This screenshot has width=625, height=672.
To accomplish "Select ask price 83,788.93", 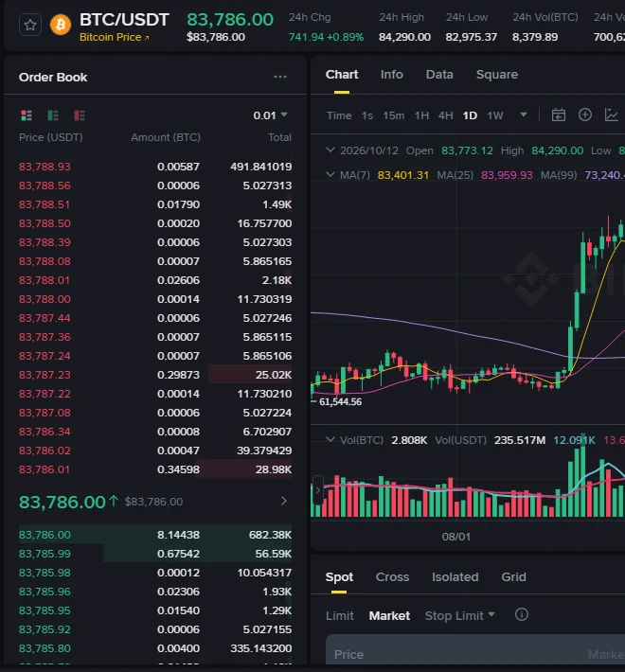I will pyautogui.click(x=45, y=167).
